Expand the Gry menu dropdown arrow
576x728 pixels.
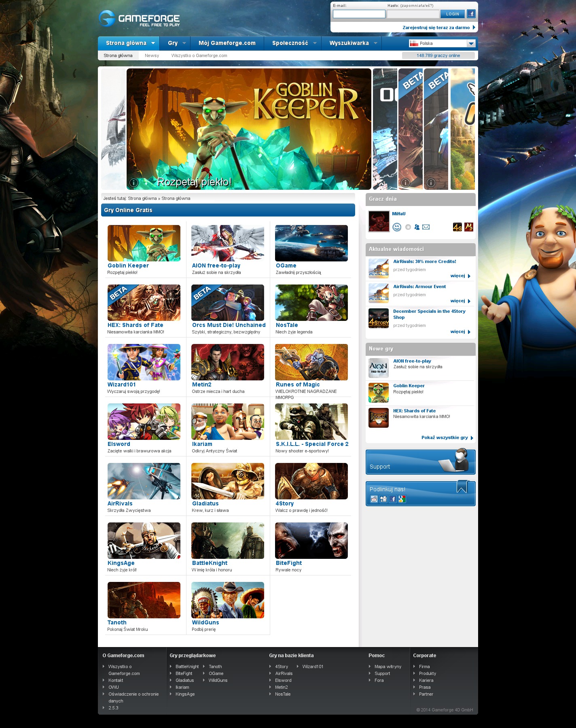coord(184,43)
